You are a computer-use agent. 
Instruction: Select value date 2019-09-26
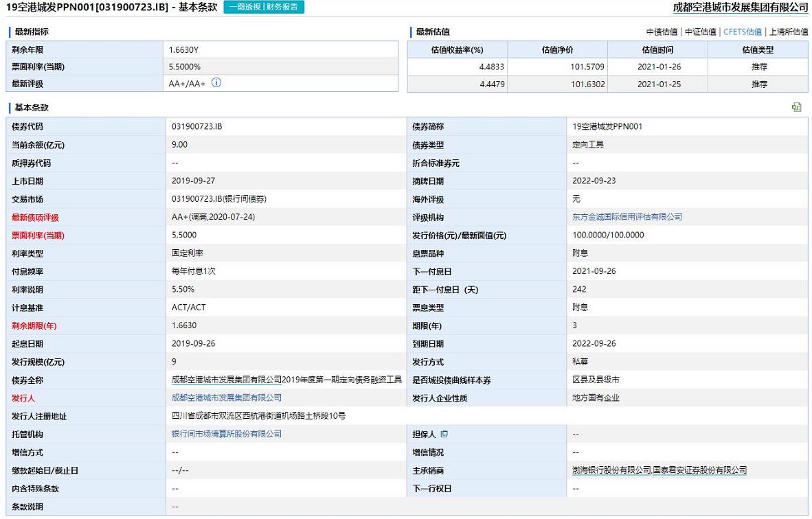(x=194, y=343)
